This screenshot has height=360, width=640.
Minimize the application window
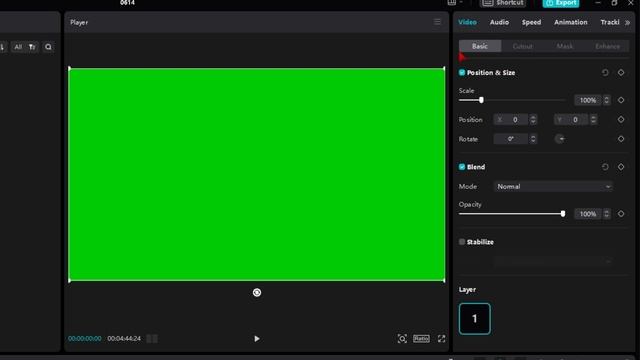point(598,3)
